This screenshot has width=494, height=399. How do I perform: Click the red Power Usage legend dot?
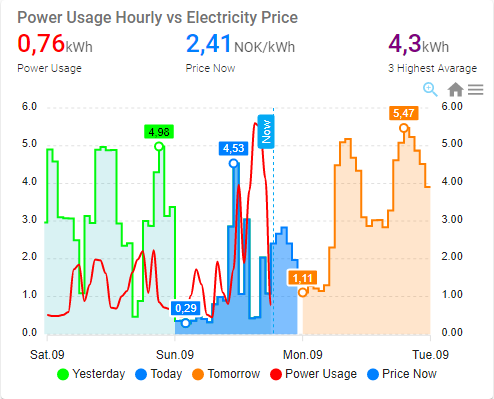(x=276, y=374)
